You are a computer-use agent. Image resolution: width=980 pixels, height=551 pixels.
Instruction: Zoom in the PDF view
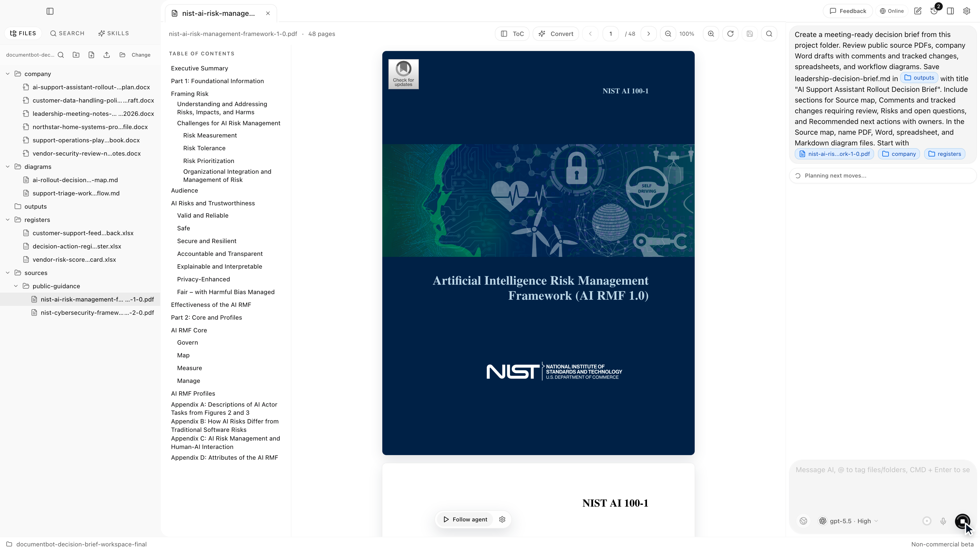(x=711, y=34)
